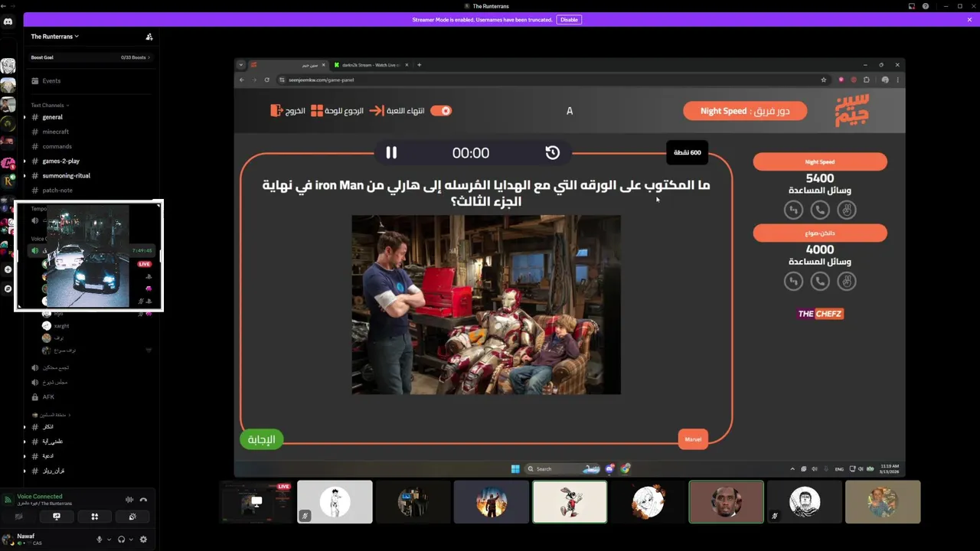Open tab search dropdown in streamed browser
This screenshot has width=980, height=551.
click(x=241, y=65)
